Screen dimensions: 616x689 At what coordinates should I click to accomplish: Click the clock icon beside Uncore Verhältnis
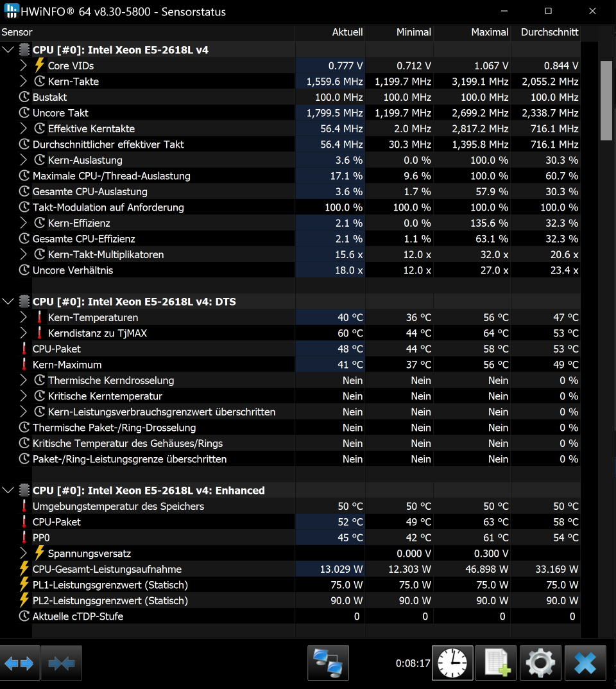pos(24,270)
